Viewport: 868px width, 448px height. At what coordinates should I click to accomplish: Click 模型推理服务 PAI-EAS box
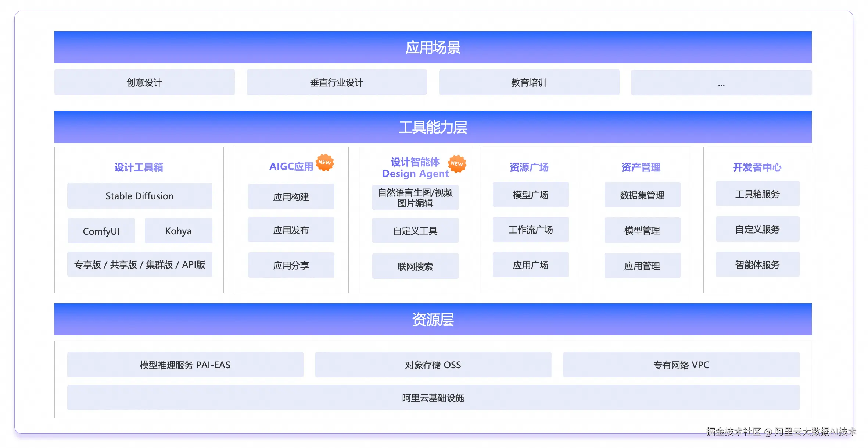[185, 365]
